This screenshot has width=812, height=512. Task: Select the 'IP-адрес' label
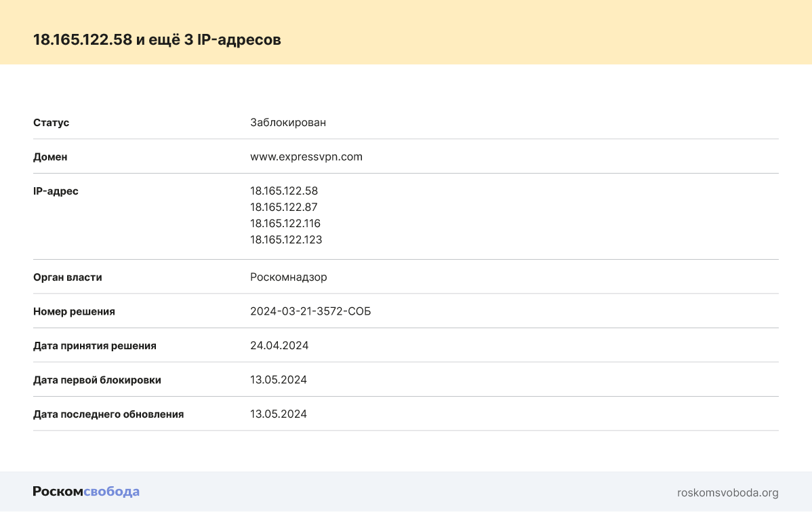(56, 191)
